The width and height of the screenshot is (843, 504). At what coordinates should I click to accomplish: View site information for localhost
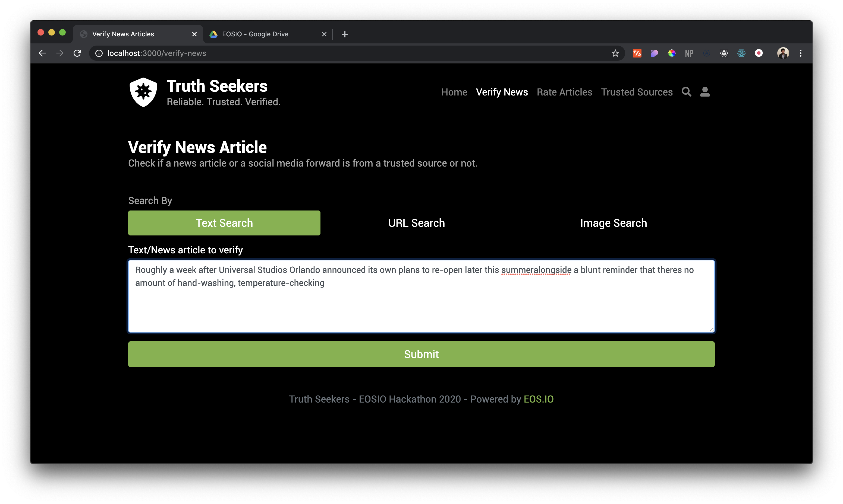[x=99, y=53]
